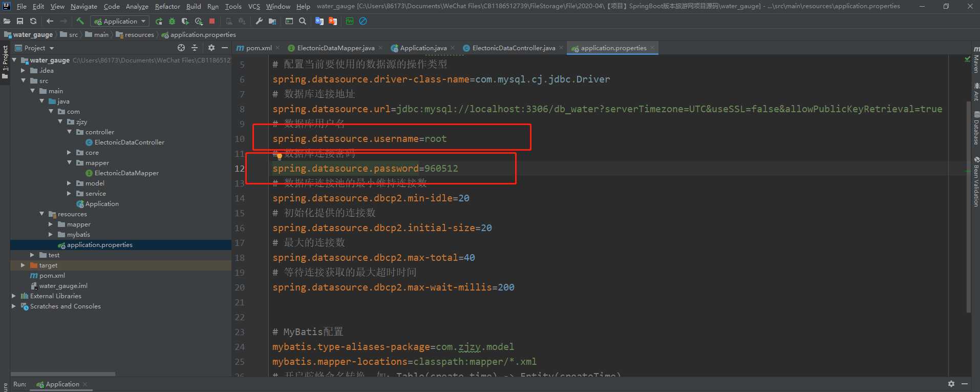
Task: Stop the running app with red square
Action: (212, 21)
